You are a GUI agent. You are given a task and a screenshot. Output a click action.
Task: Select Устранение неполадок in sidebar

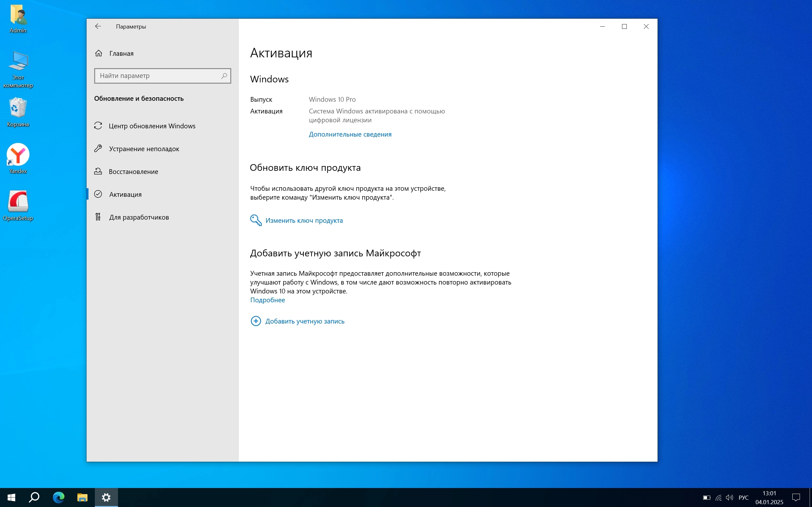144,149
